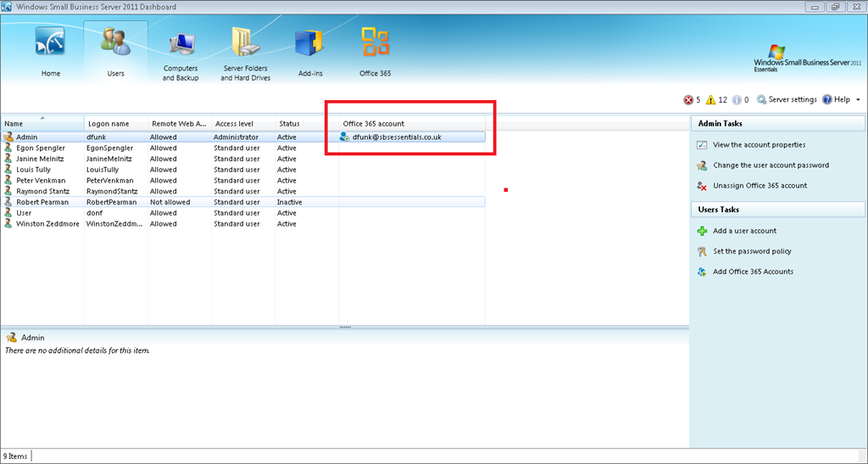Click the yellow warning alerts icon

tap(711, 100)
